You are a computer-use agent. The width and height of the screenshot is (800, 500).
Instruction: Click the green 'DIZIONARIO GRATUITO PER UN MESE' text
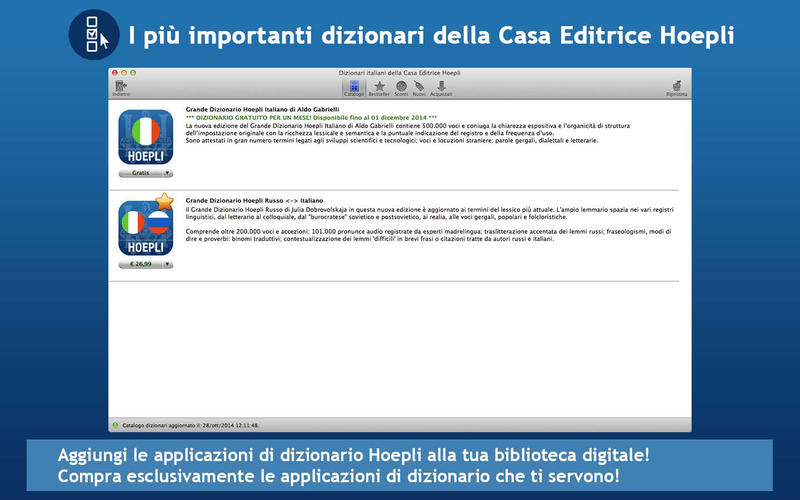point(311,117)
